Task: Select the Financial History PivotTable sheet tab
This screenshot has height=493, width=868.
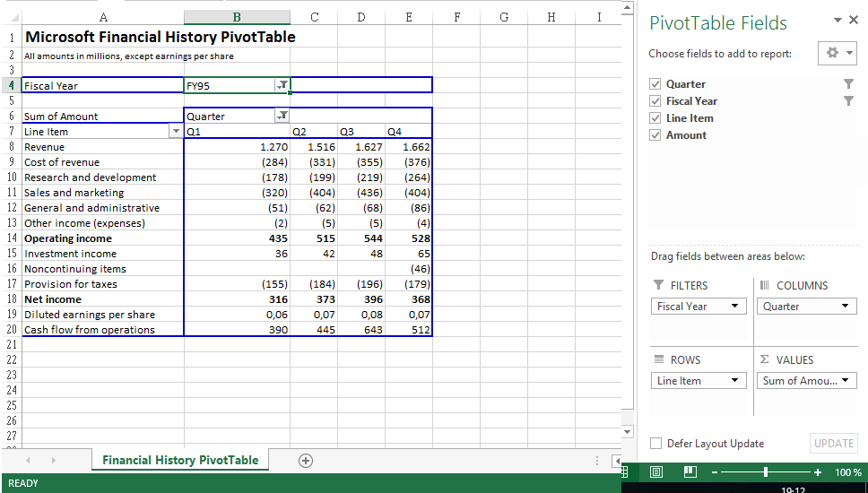Action: 180,460
